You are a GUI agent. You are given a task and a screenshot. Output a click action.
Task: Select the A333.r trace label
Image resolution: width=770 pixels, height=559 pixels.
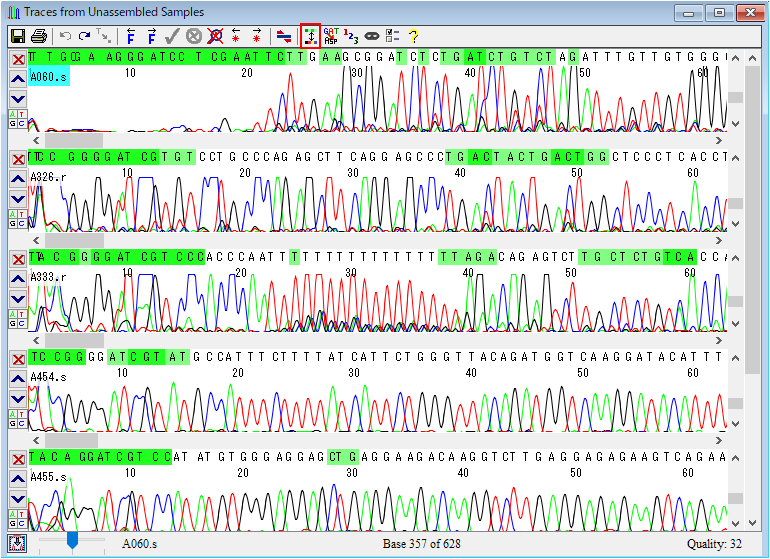(48, 277)
